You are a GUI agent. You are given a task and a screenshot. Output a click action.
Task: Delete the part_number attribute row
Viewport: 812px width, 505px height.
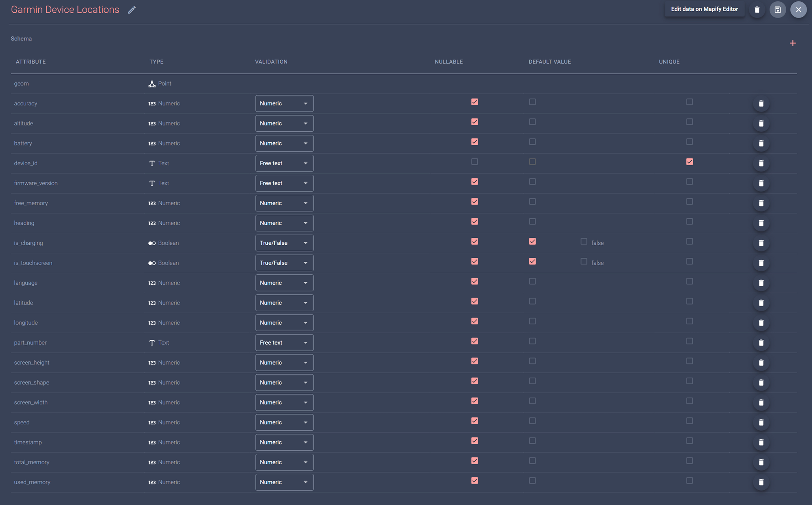tap(761, 342)
